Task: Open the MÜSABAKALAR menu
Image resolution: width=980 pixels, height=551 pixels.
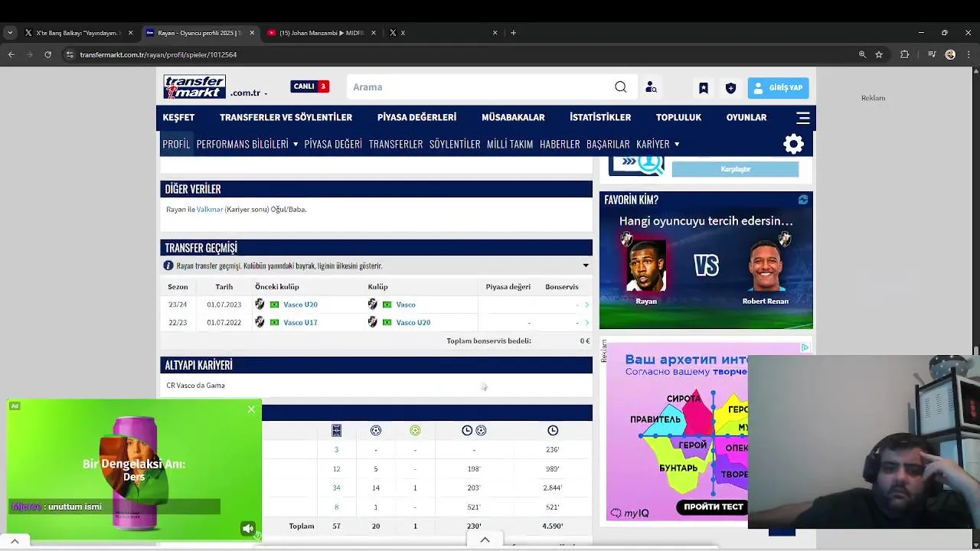Action: [x=513, y=117]
